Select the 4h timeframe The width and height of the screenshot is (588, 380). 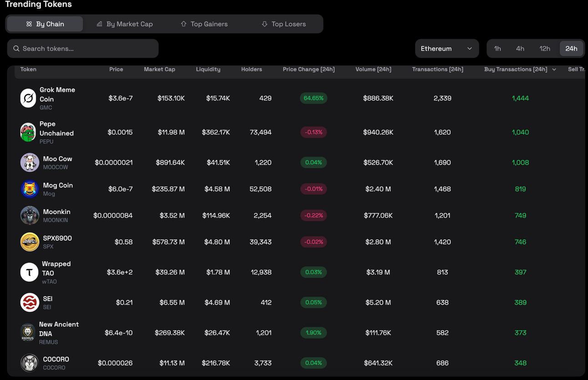tap(520, 49)
